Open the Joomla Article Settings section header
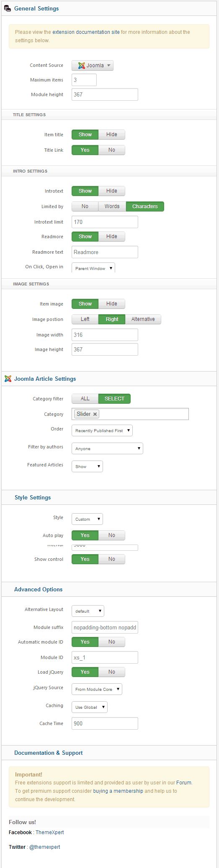219x868 pixels. click(x=109, y=379)
